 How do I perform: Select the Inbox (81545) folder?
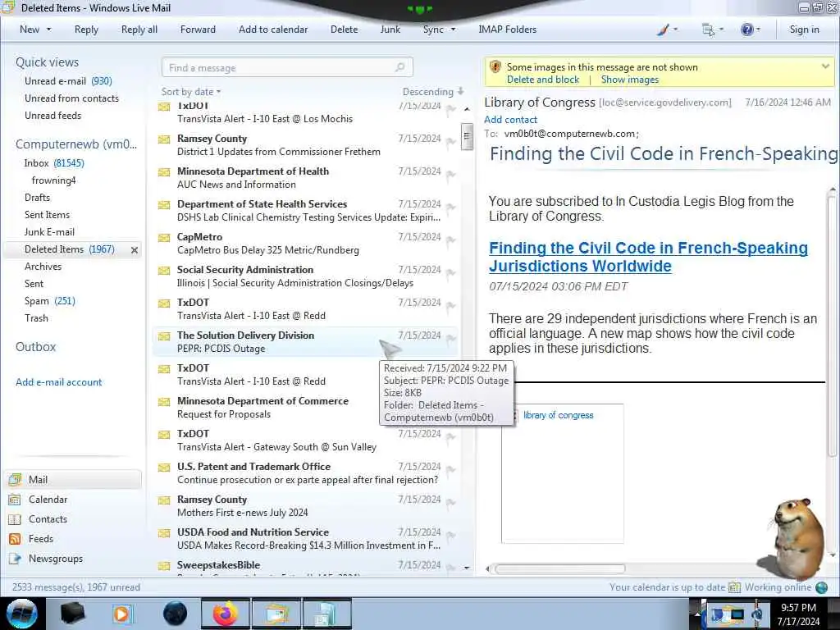click(53, 163)
